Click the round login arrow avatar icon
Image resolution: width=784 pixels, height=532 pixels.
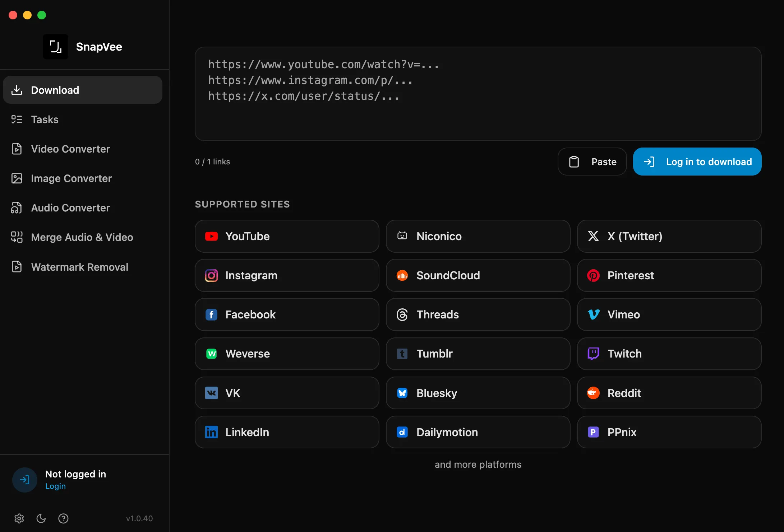[25, 480]
